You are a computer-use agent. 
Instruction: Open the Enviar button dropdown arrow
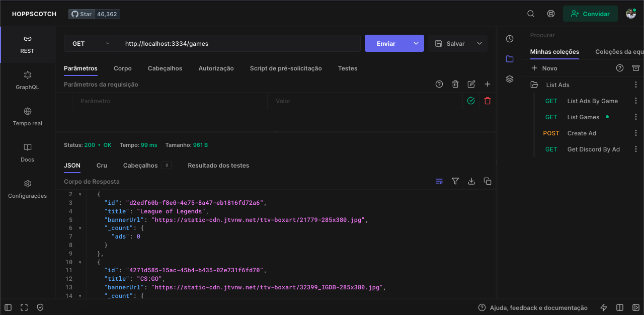click(x=416, y=43)
